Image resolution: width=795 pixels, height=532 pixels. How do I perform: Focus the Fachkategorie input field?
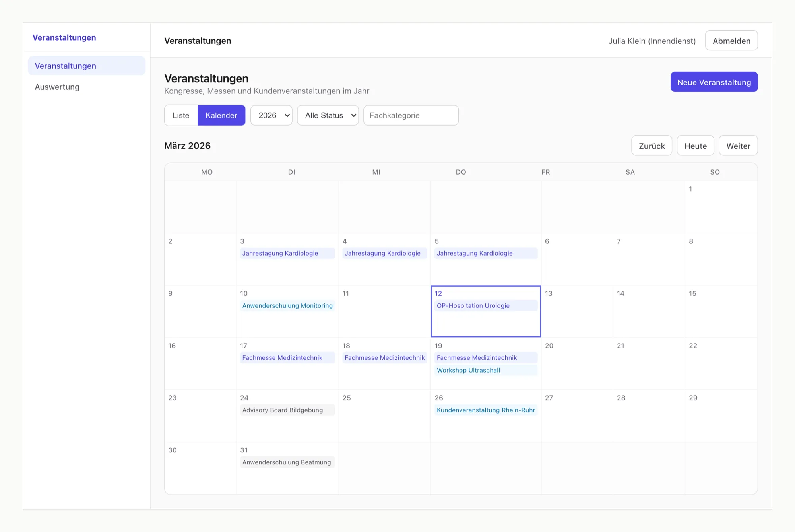411,115
